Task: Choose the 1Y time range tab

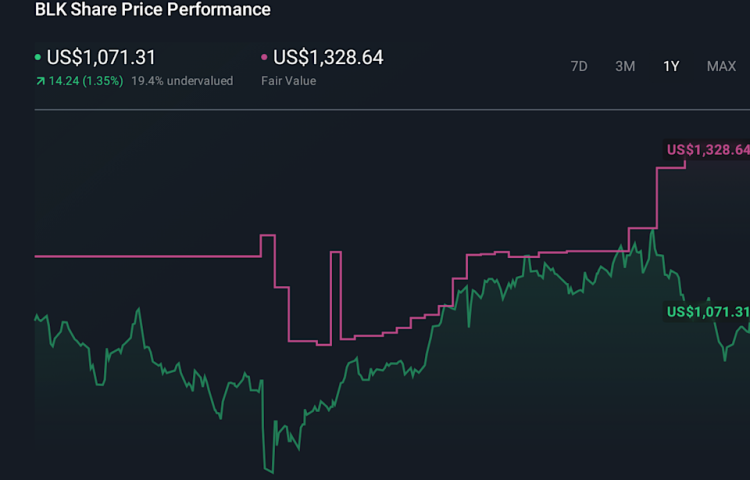Action: tap(671, 66)
